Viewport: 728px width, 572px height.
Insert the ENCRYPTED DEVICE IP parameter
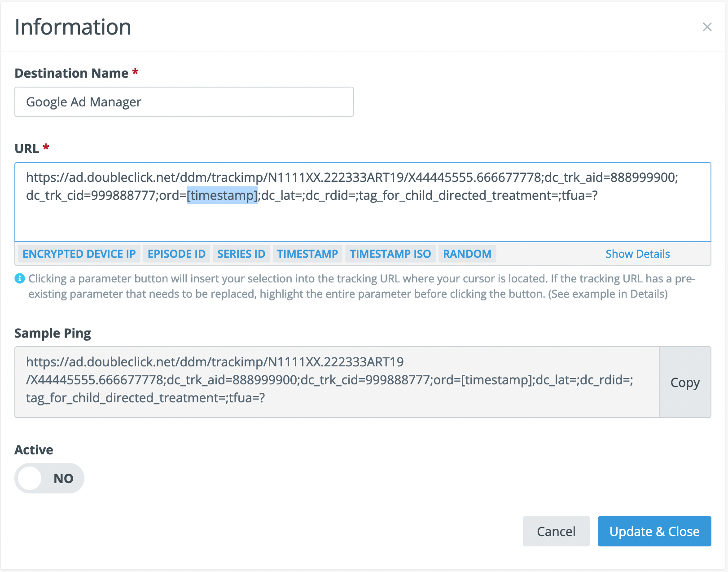(79, 254)
